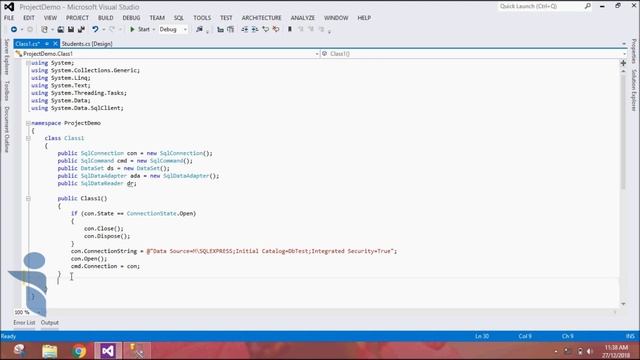Click the INS indicator in status bar
640x360 pixels.
pyautogui.click(x=630, y=336)
